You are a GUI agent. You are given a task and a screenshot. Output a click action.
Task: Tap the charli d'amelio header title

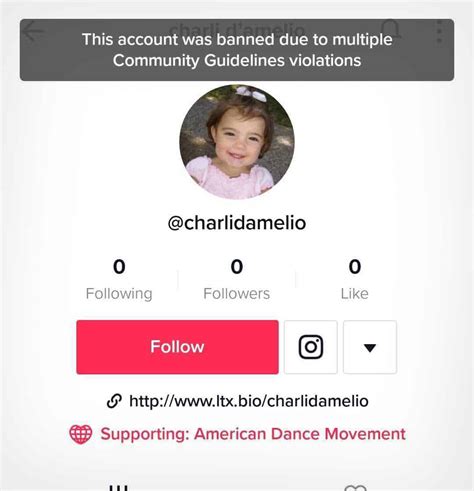[237, 29]
